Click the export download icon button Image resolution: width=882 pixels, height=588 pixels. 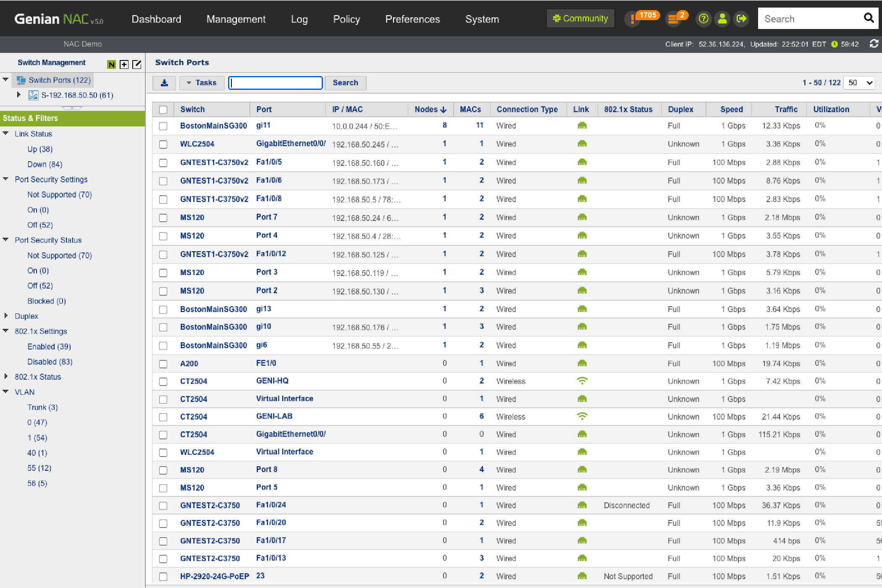point(164,83)
